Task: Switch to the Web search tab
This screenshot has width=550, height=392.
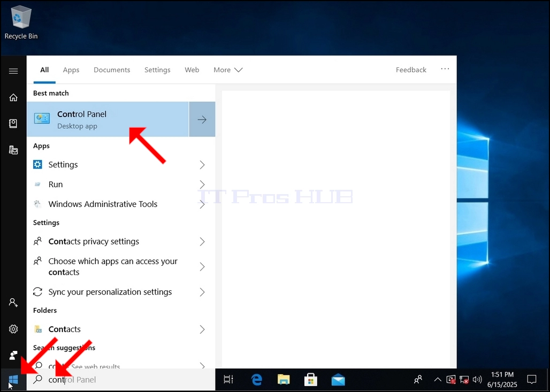Action: [192, 70]
